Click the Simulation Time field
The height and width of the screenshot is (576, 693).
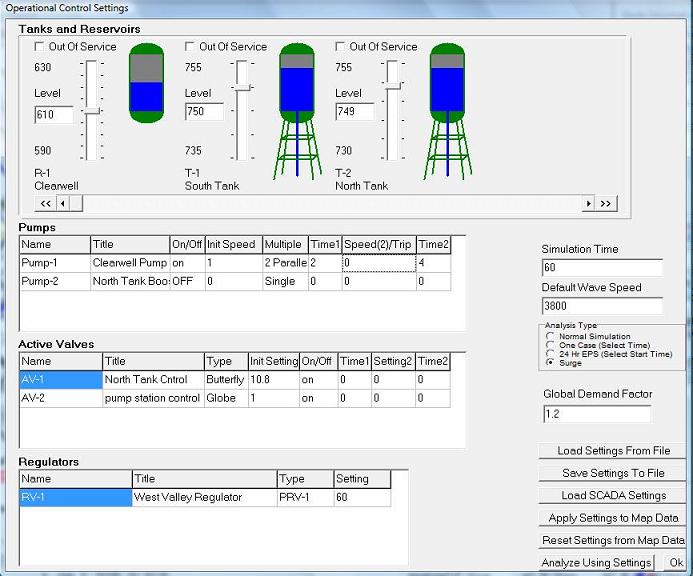tap(602, 268)
